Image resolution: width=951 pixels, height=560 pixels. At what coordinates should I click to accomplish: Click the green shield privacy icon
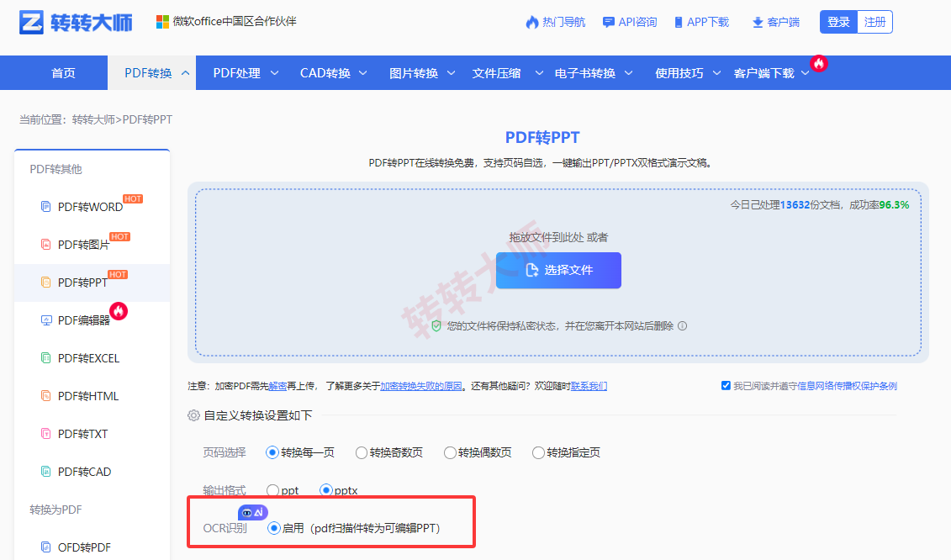tap(436, 326)
